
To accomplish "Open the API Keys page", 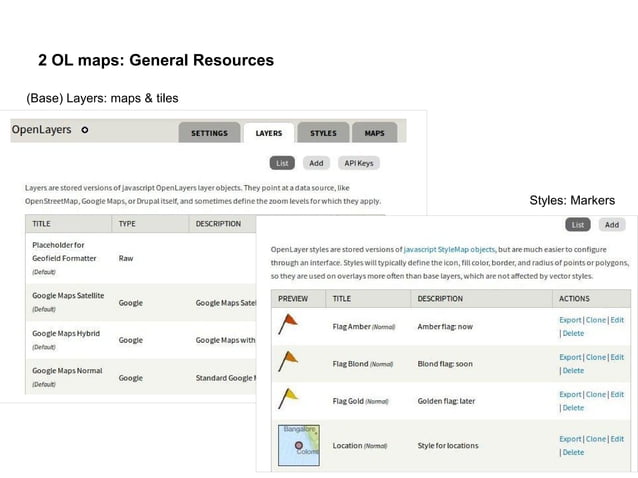I will 358,163.
